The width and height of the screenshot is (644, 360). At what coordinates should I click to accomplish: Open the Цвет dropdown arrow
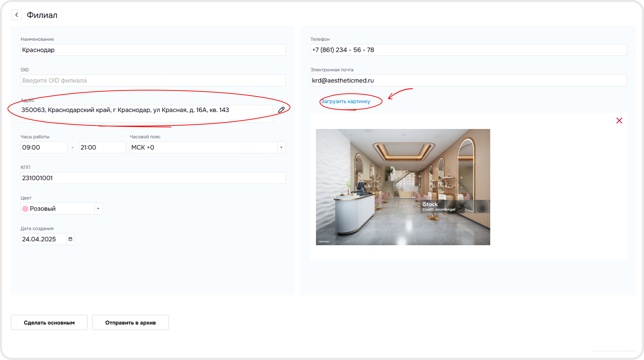pyautogui.click(x=98, y=209)
